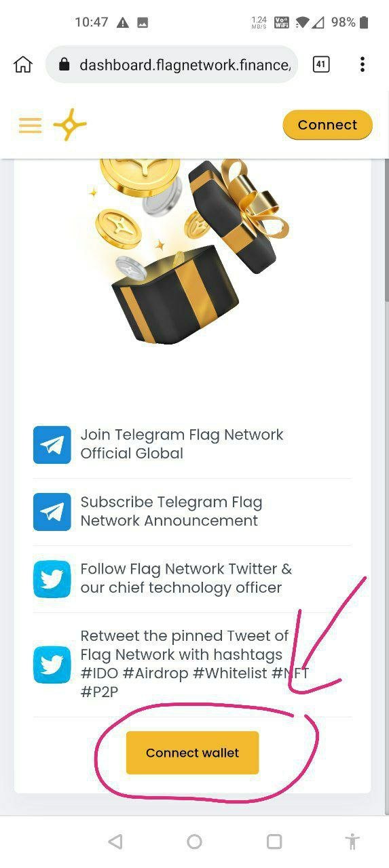Tap the Twitter icon beside Follow Flag Network

pos(52,579)
